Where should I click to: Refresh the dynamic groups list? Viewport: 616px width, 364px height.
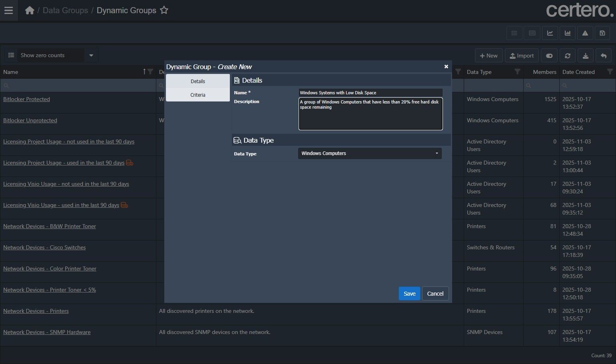[568, 56]
